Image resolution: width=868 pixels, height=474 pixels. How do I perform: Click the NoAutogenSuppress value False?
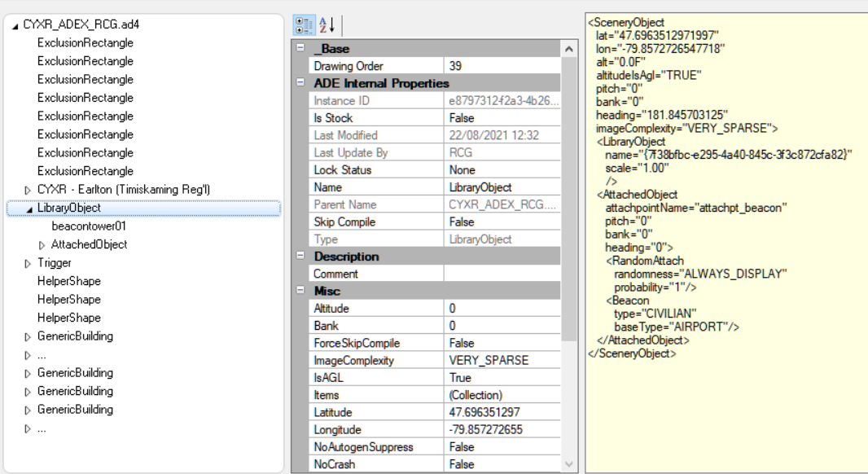pyautogui.click(x=502, y=447)
